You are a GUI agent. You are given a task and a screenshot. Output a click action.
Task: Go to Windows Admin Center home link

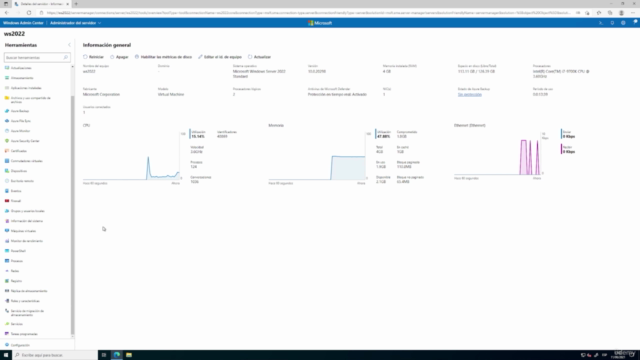pos(23,23)
